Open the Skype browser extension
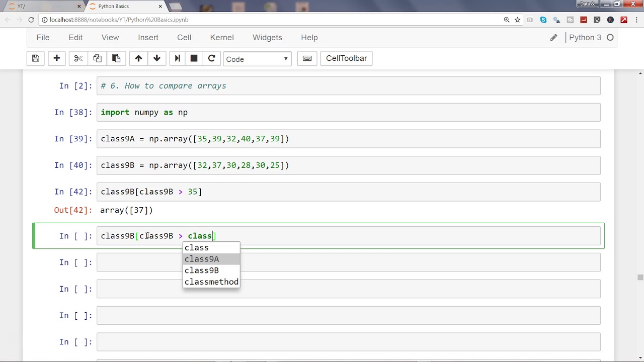The height and width of the screenshot is (362, 644). (x=543, y=20)
